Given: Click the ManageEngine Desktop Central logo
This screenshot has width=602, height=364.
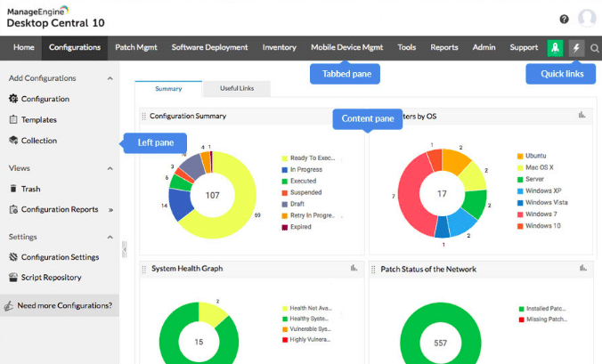Looking at the screenshot, I should tap(56, 17).
